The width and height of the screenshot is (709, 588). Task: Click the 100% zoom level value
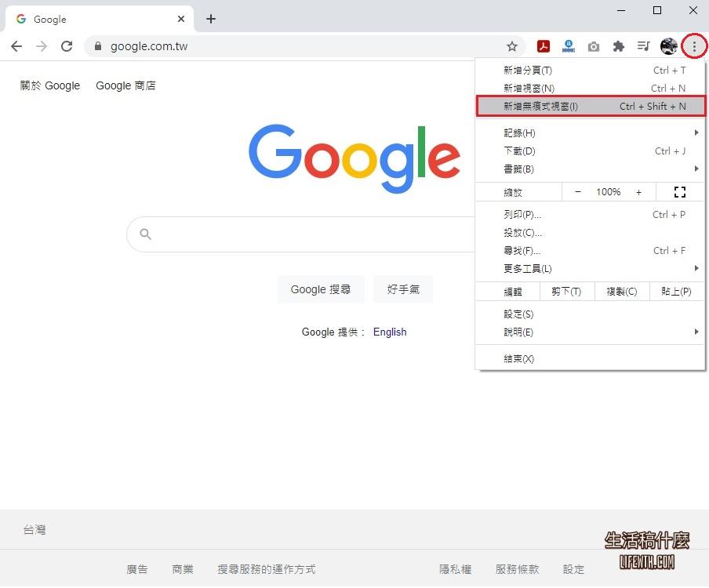click(x=608, y=192)
